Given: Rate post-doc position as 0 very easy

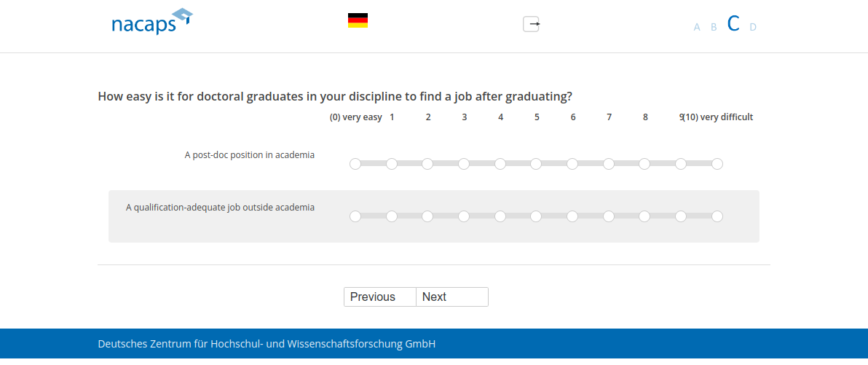Looking at the screenshot, I should tap(355, 164).
